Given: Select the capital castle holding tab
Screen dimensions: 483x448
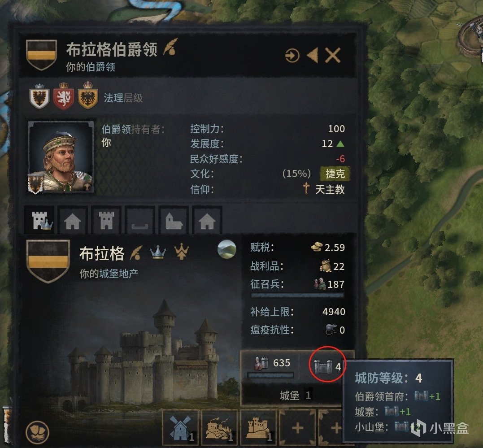Looking at the screenshot, I should point(40,220).
